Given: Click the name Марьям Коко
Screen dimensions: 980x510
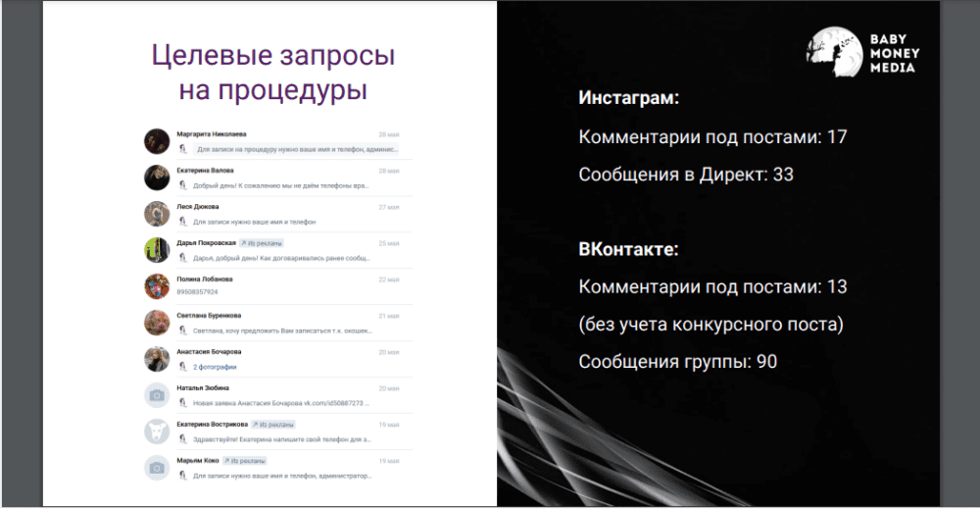Looking at the screenshot, I should 198,461.
